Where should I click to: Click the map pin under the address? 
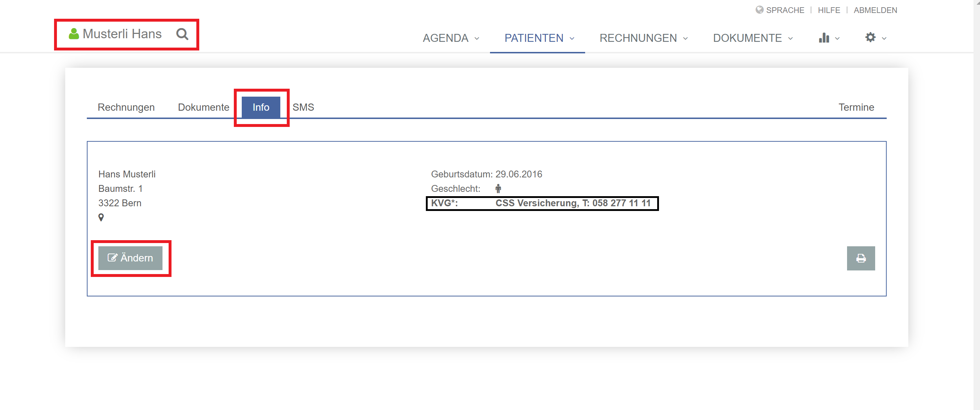pyautogui.click(x=101, y=217)
